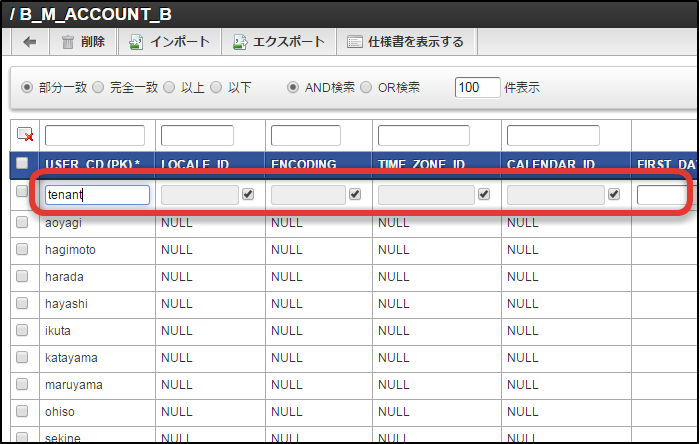Image resolution: width=700 pixels, height=444 pixels.
Task: Click 仕様書を表示する button
Action: point(406,42)
